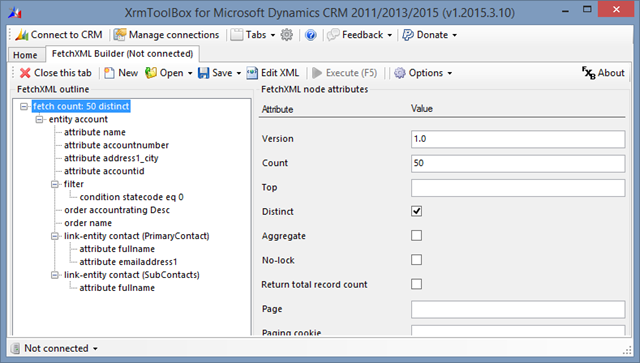The image size is (640, 363).
Task: Select attribute accountid node
Action: click(x=104, y=171)
